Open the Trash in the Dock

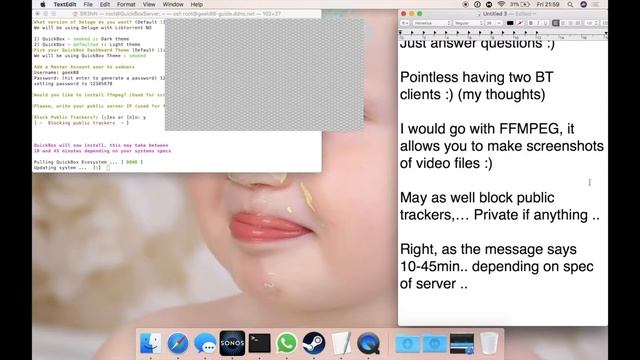(489, 343)
